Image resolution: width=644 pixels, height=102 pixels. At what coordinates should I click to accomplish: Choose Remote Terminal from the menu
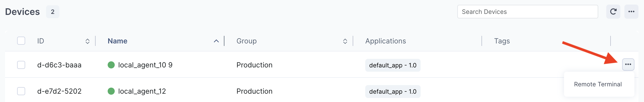click(598, 84)
